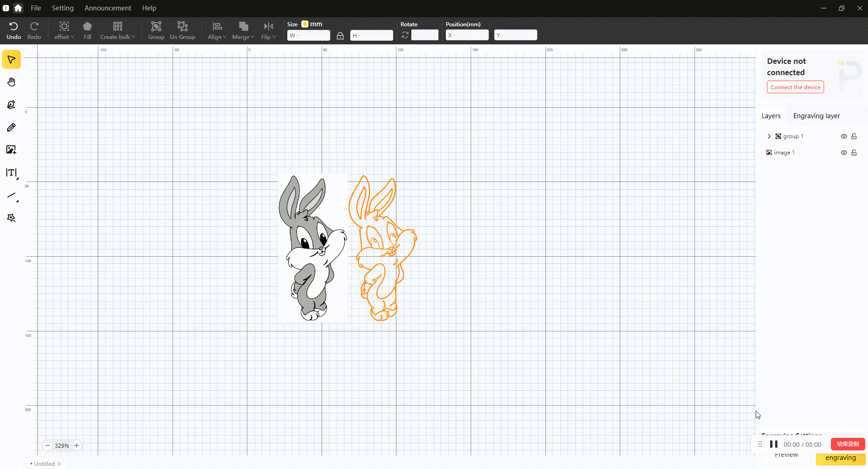Switch to the Layers tab
This screenshot has width=868, height=469.
tap(771, 116)
